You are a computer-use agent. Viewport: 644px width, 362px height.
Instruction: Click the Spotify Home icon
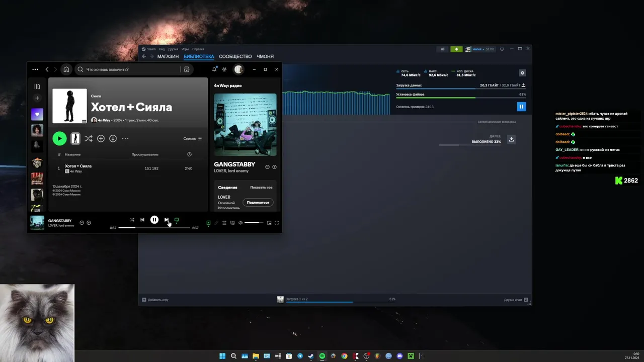click(66, 69)
